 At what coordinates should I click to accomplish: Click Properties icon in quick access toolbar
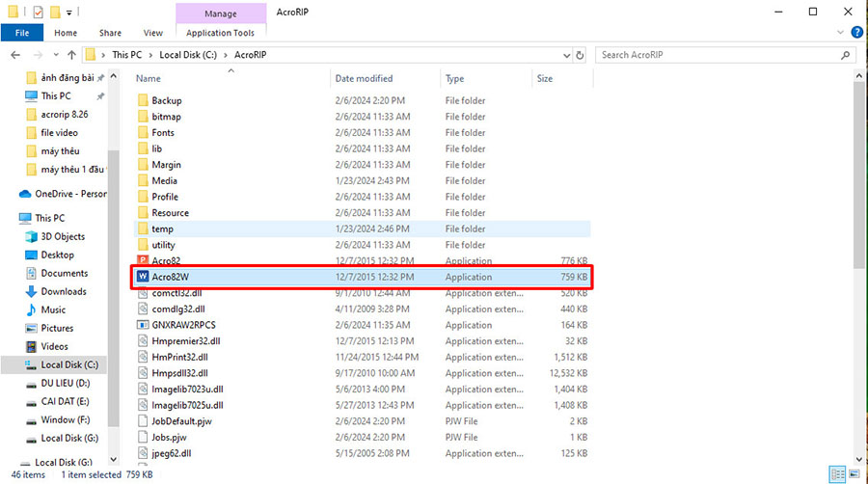tap(39, 12)
